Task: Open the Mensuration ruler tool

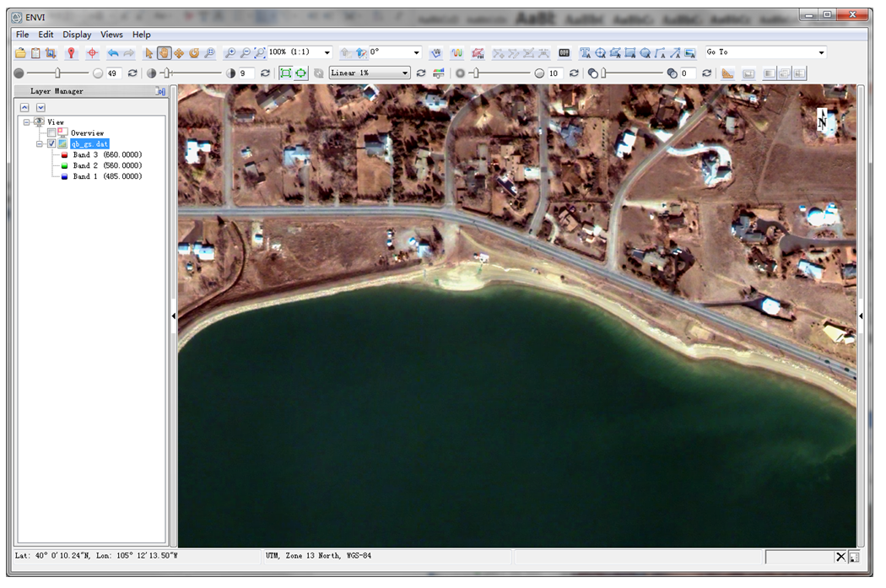Action: coord(727,73)
